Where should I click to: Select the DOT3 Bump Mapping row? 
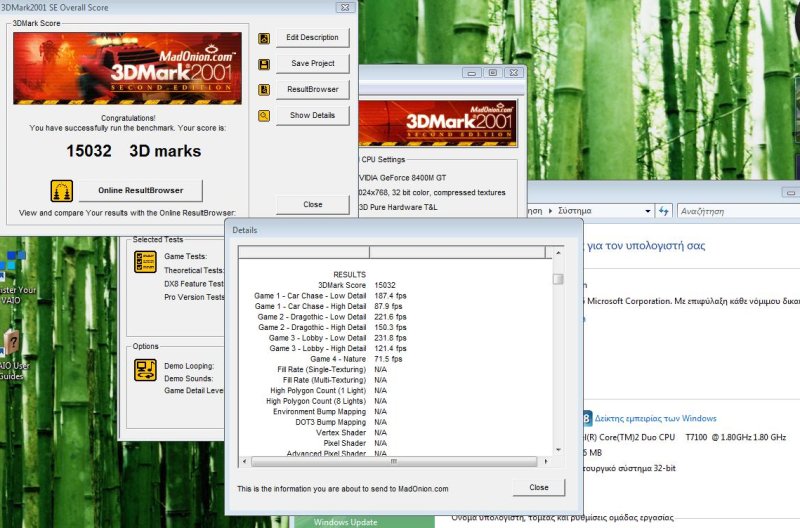point(341,422)
